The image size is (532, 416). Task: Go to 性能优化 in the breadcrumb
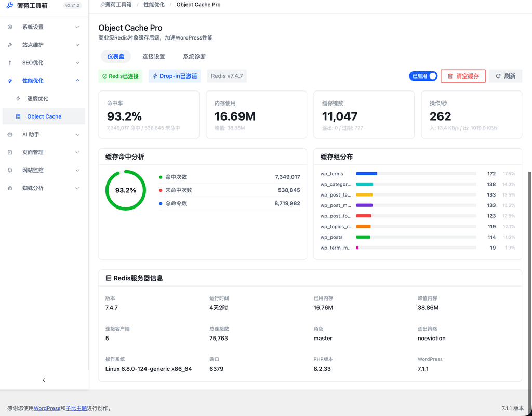coord(154,5)
